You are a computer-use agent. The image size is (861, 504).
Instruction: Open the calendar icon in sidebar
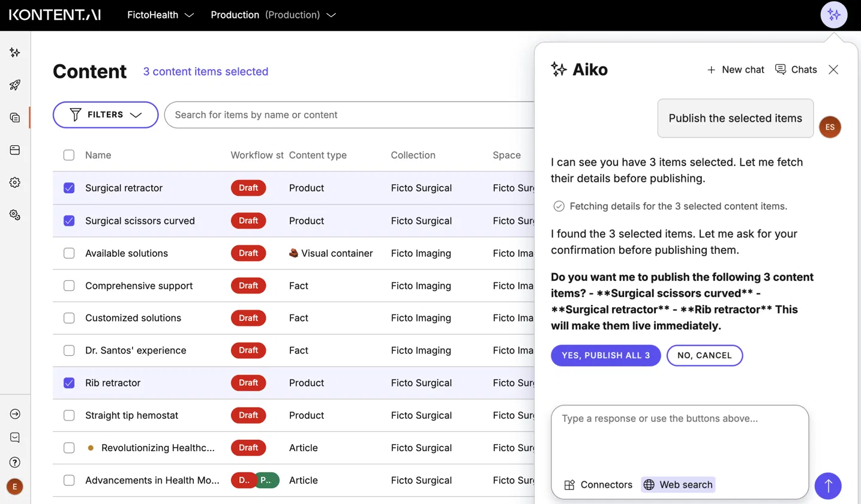(15, 150)
